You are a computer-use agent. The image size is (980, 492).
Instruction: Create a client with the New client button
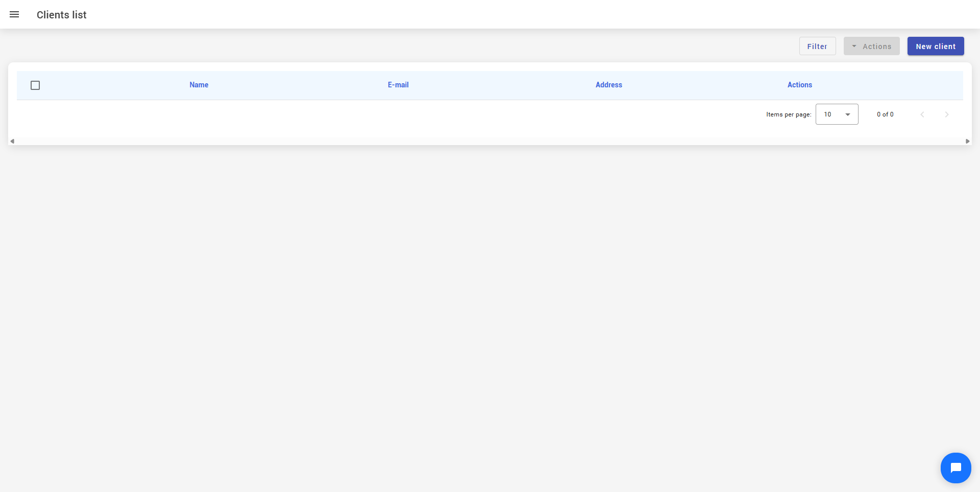pos(935,46)
